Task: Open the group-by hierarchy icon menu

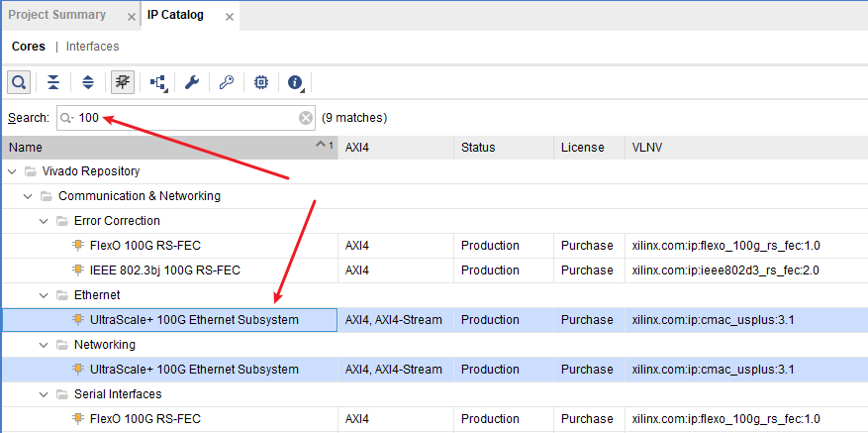Action: coord(158,82)
